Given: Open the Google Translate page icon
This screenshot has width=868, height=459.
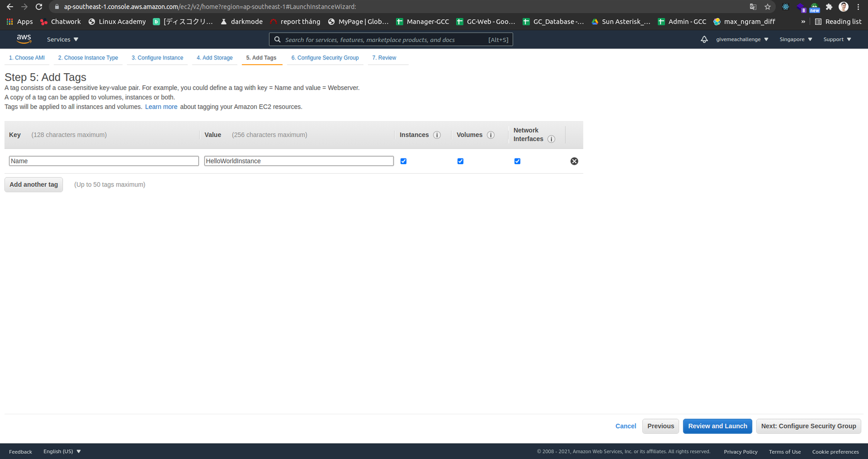Looking at the screenshot, I should tap(753, 7).
